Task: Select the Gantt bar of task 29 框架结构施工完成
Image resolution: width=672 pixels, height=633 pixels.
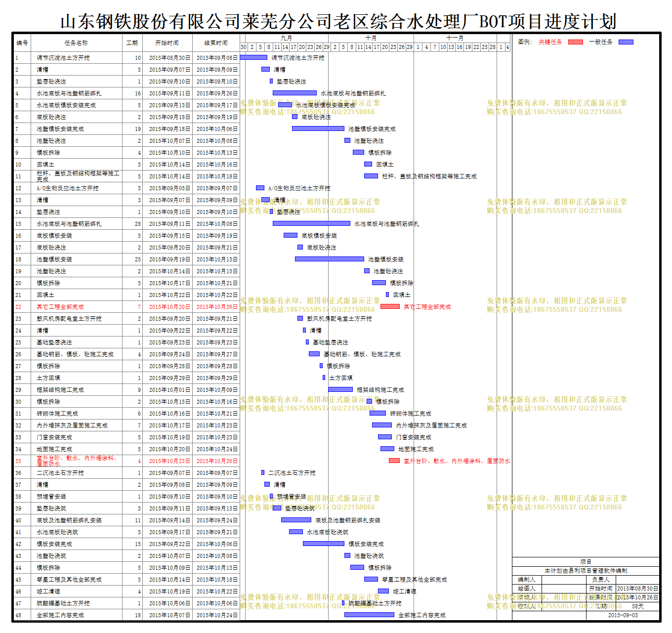Action: click(340, 389)
